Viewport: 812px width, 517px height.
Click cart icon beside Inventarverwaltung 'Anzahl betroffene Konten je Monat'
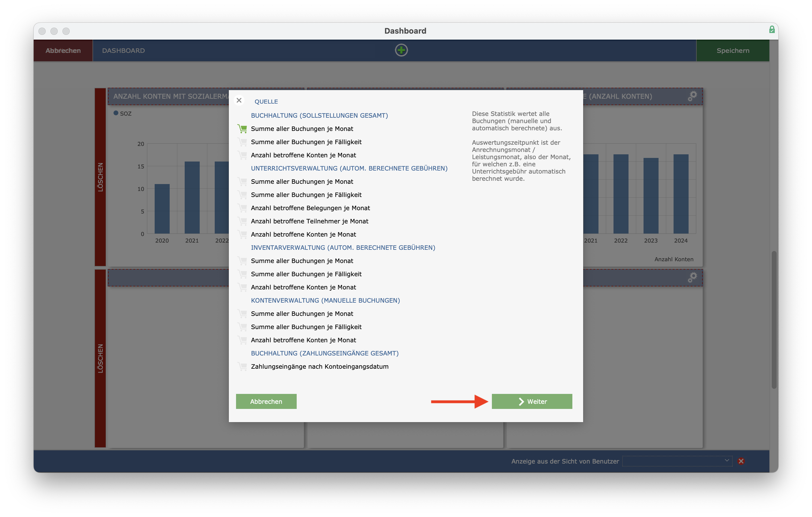coord(242,287)
